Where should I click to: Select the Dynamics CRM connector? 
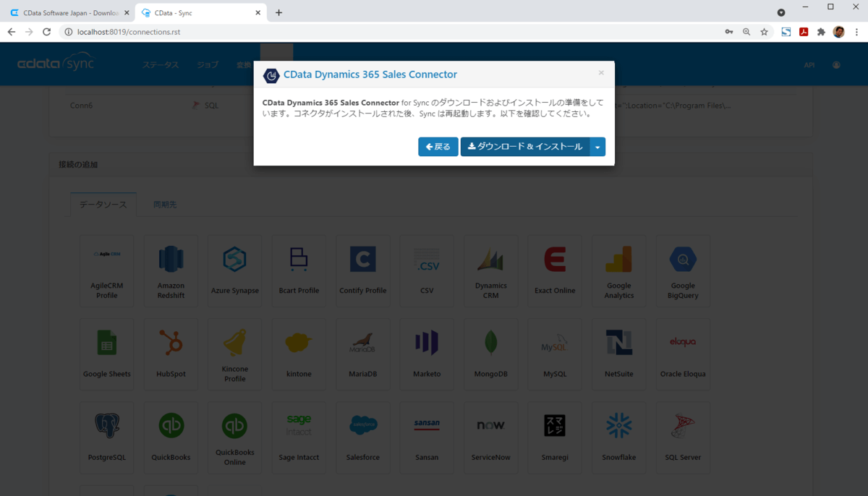tap(491, 271)
